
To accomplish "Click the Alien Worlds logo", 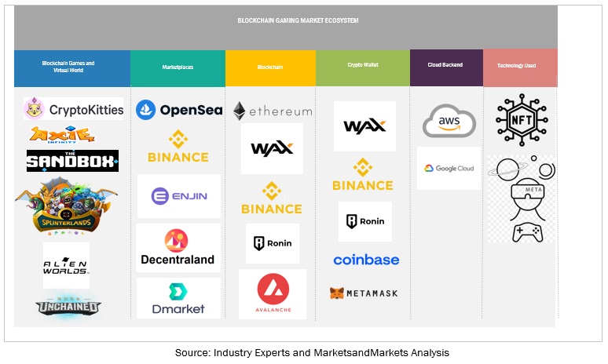I will 66,266.
